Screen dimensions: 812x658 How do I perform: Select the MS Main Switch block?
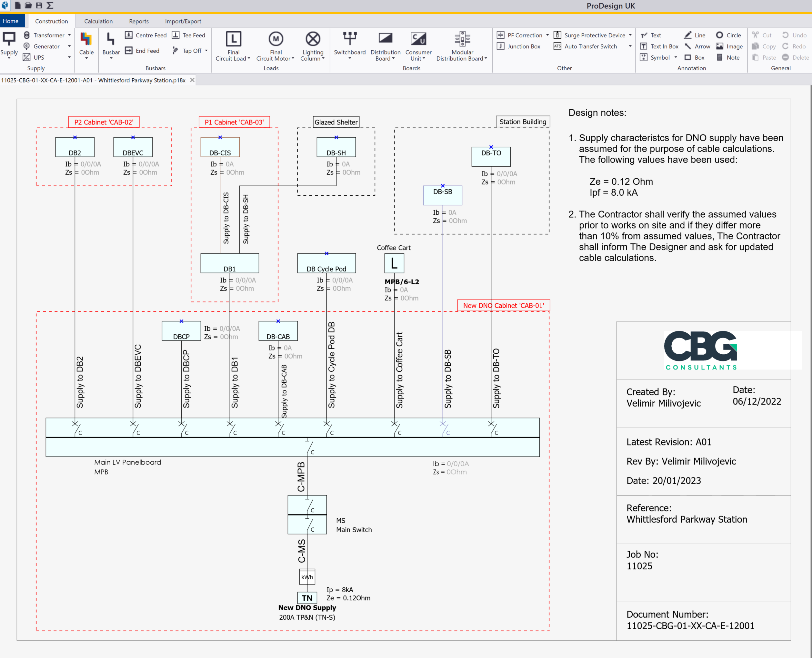[307, 514]
